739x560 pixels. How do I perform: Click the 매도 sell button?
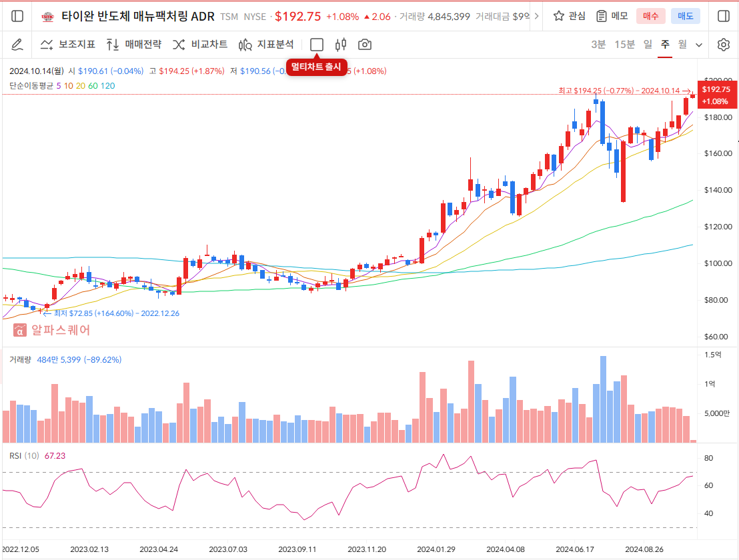click(x=685, y=16)
